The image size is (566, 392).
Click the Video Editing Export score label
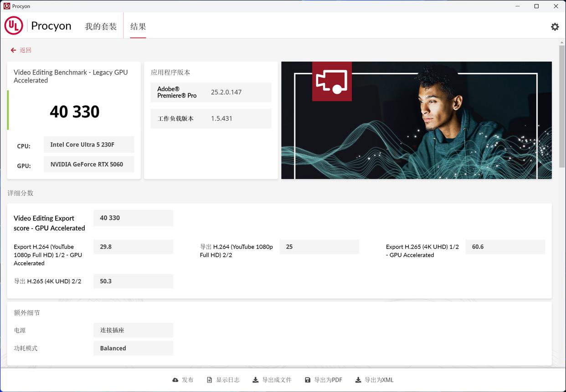[x=49, y=223]
